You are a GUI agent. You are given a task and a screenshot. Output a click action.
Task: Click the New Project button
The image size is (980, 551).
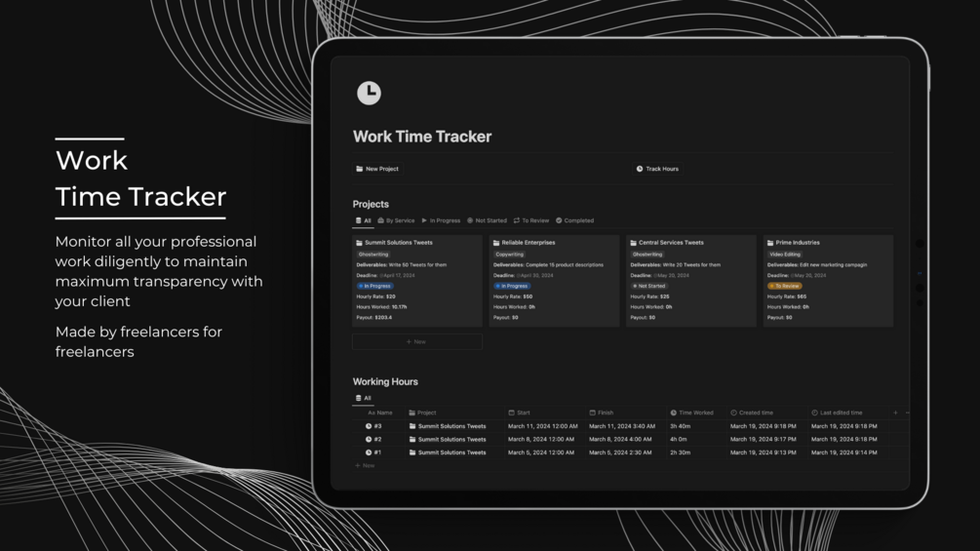pyautogui.click(x=377, y=169)
